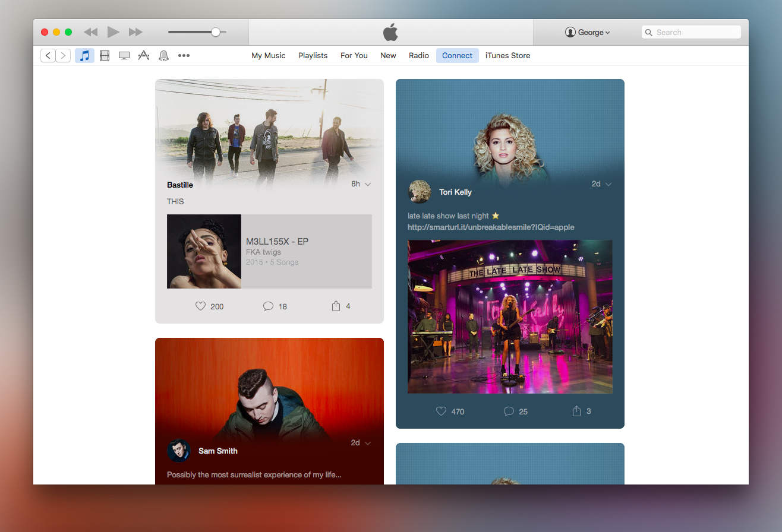Viewport: 782px width, 532px height.
Task: Expand the Tori Kelly post options chevron
Action: (608, 184)
